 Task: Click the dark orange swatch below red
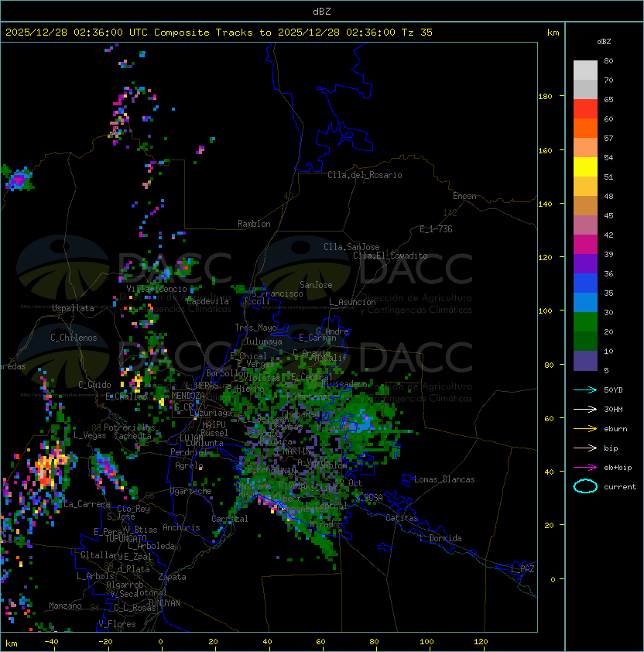(x=585, y=128)
